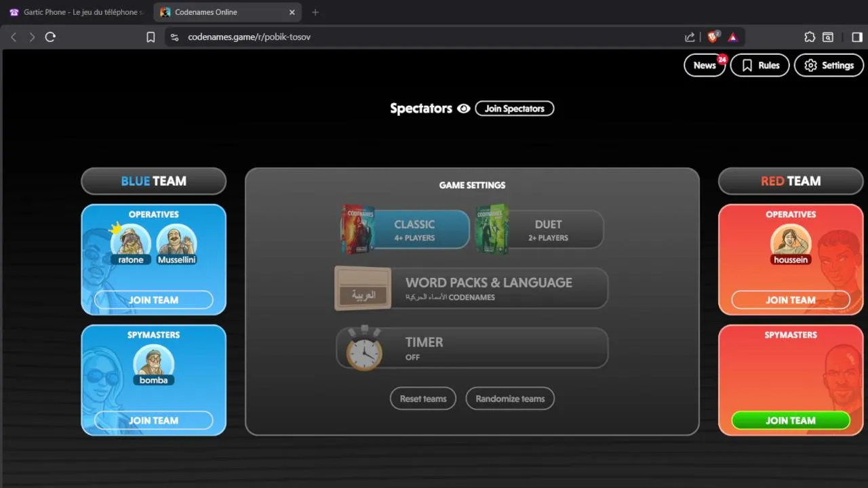The image size is (868, 488).
Task: Click the Arabic word pack card icon
Action: 363,288
